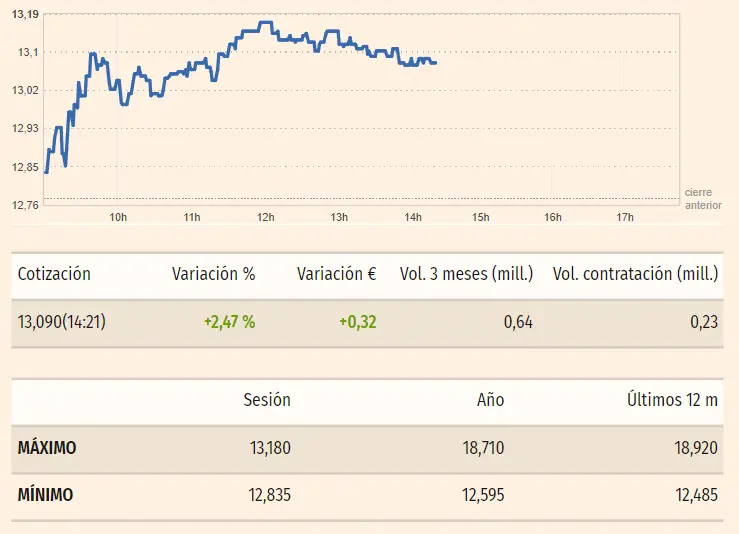Click the Cotización column header
The height and width of the screenshot is (534, 739).
[x=54, y=274]
